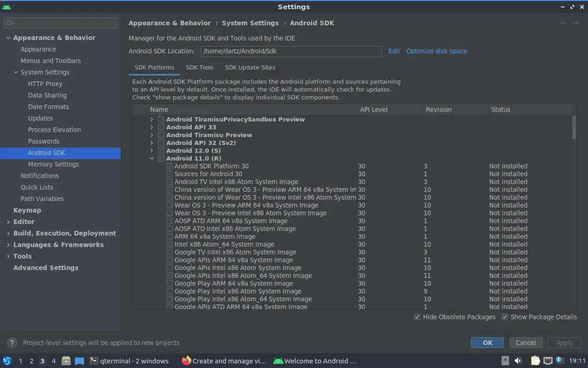This screenshot has width=588, height=368.
Task: Click the removable media eject tray icon
Action: (505, 361)
